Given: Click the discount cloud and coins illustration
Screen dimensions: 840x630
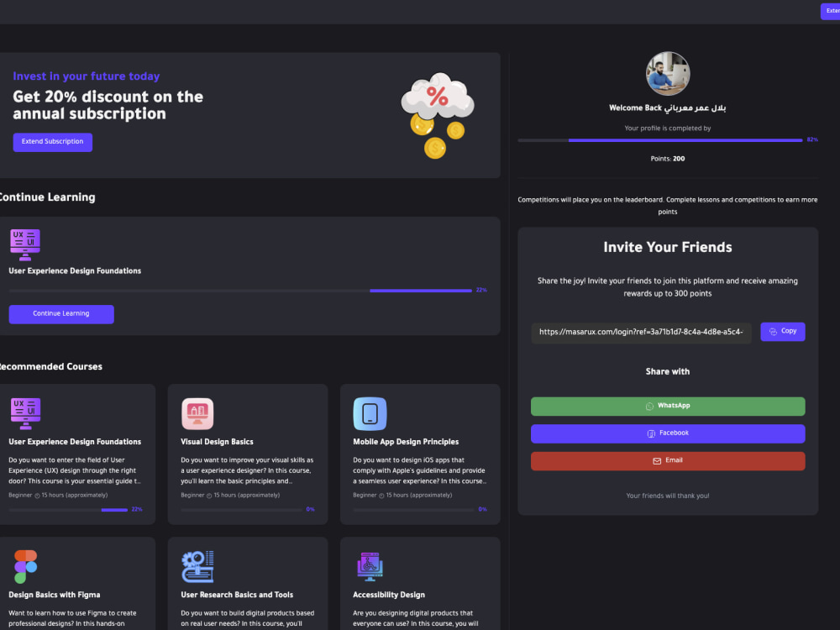Looking at the screenshot, I should [438, 115].
